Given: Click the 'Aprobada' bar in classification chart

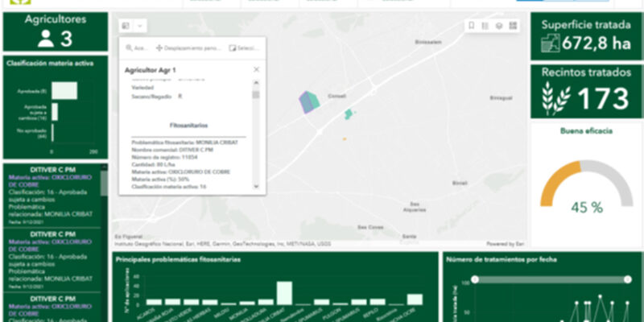Looking at the screenshot, I should (x=64, y=92).
